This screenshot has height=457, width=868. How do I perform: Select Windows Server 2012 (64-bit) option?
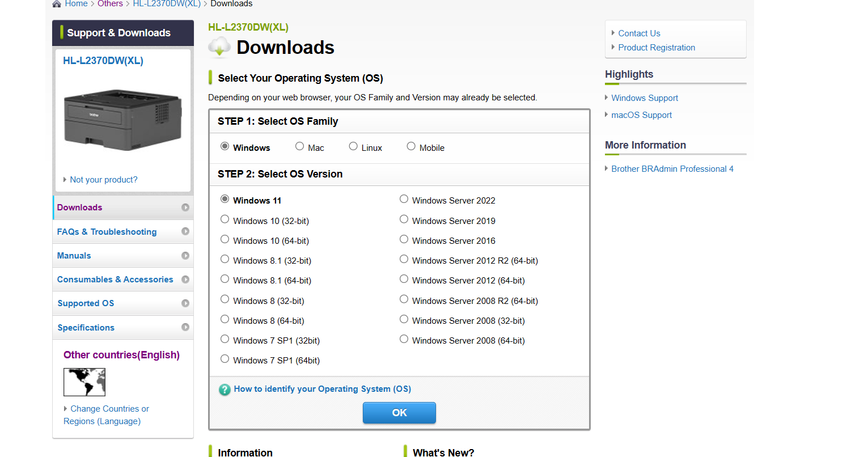[x=404, y=279]
